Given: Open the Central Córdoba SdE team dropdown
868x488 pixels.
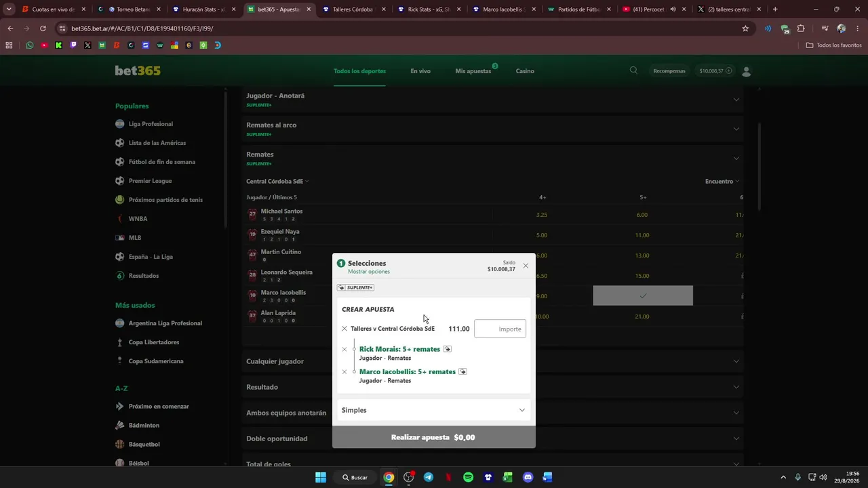Looking at the screenshot, I should coord(277,181).
